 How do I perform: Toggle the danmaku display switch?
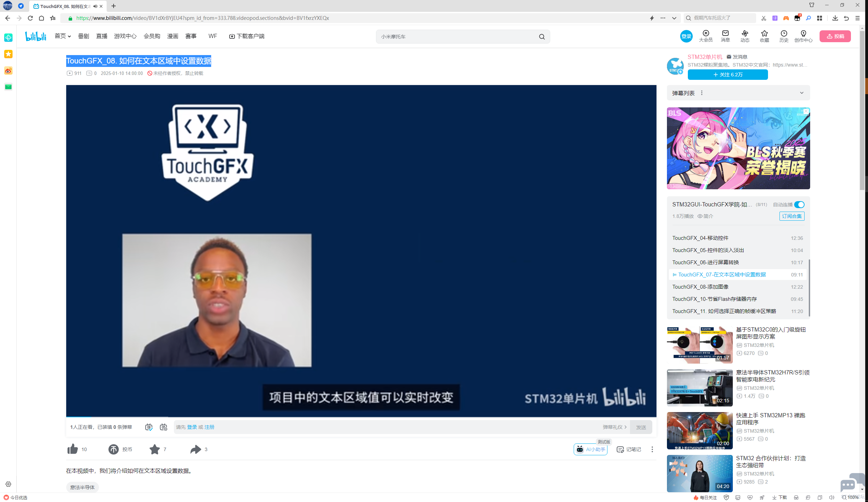(149, 427)
